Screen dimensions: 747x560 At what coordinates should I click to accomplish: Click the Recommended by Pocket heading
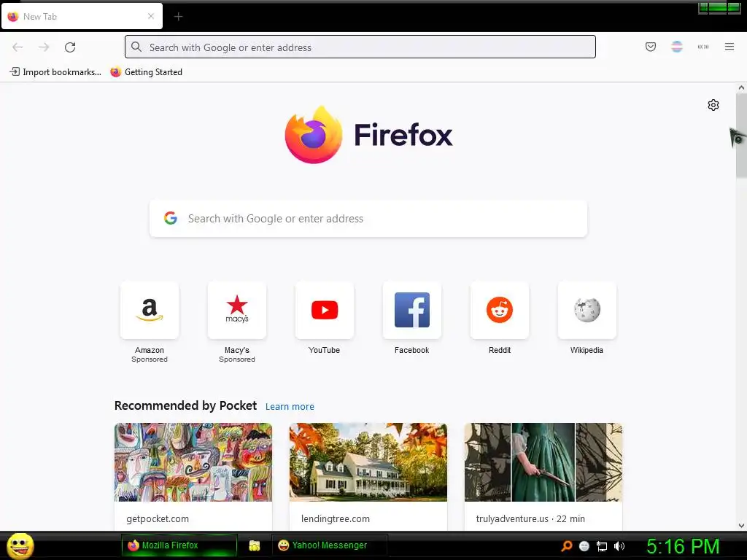tap(185, 405)
